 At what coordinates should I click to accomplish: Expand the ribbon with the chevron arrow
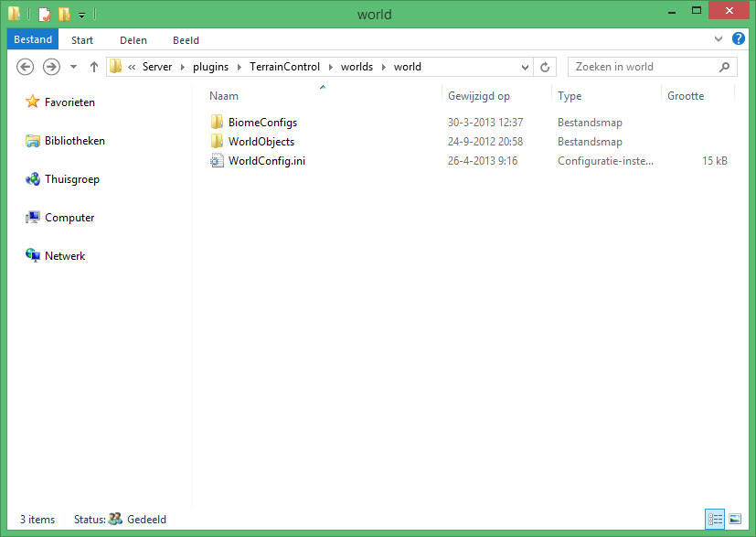click(x=718, y=39)
